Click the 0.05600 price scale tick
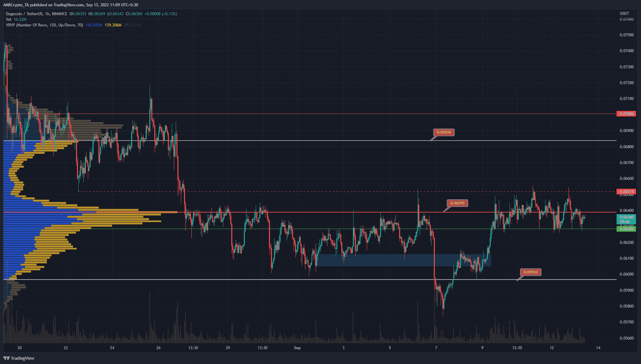This screenshot has height=364, width=641. click(x=626, y=338)
